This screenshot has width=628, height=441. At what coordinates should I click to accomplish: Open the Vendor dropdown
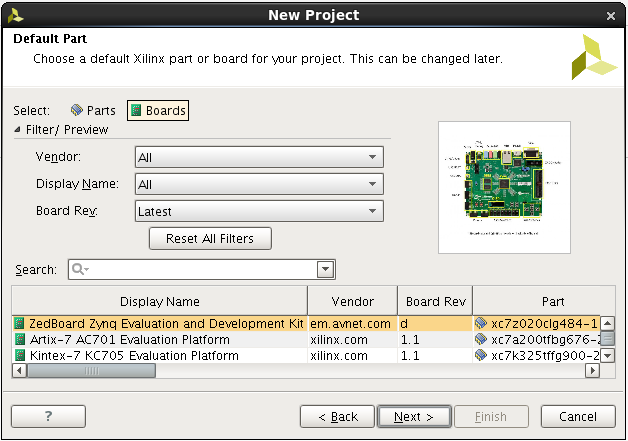click(x=259, y=157)
